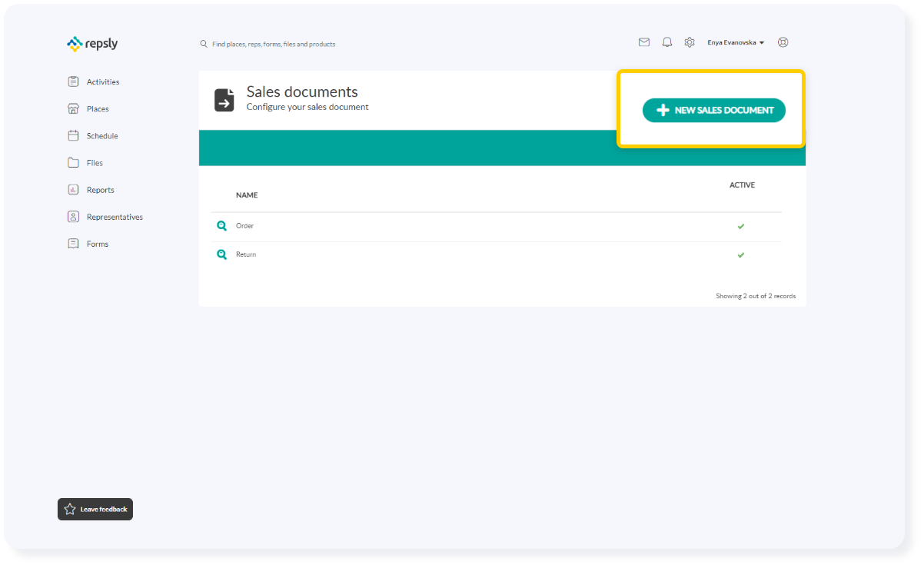Open the Activities menu item
Screen dimensions: 924x568
click(x=103, y=82)
